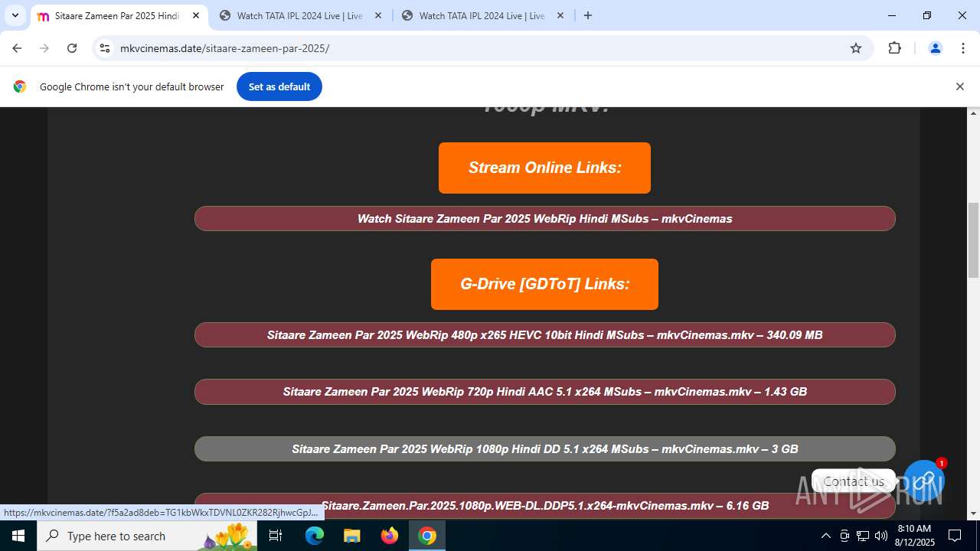Click the scrollbar up arrow
The image size is (980, 551).
coord(973,113)
